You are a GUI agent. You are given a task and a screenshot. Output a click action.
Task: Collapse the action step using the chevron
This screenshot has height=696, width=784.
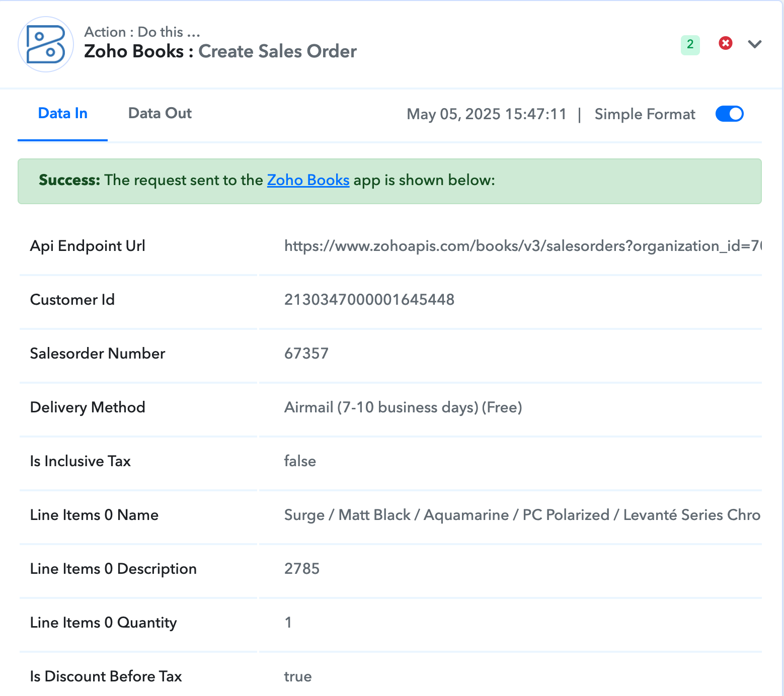coord(754,44)
